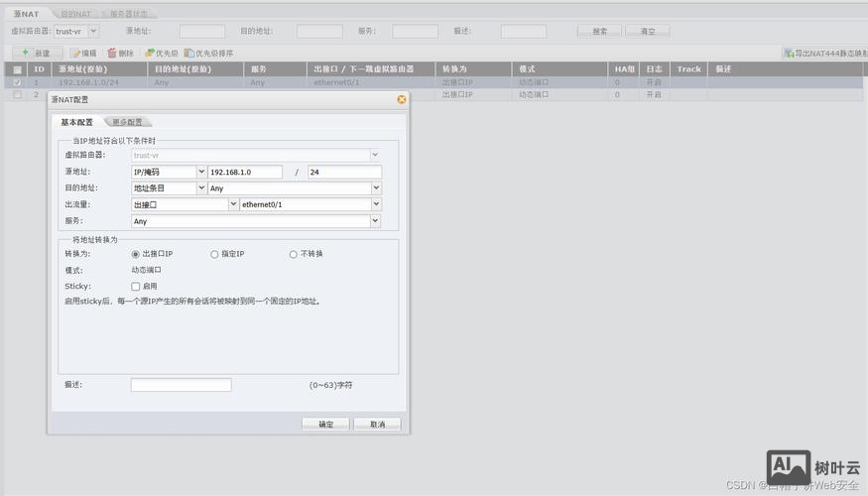Check the checkbox of NAT rule ID 2
Viewport: 868px width, 496px height.
tap(17, 94)
